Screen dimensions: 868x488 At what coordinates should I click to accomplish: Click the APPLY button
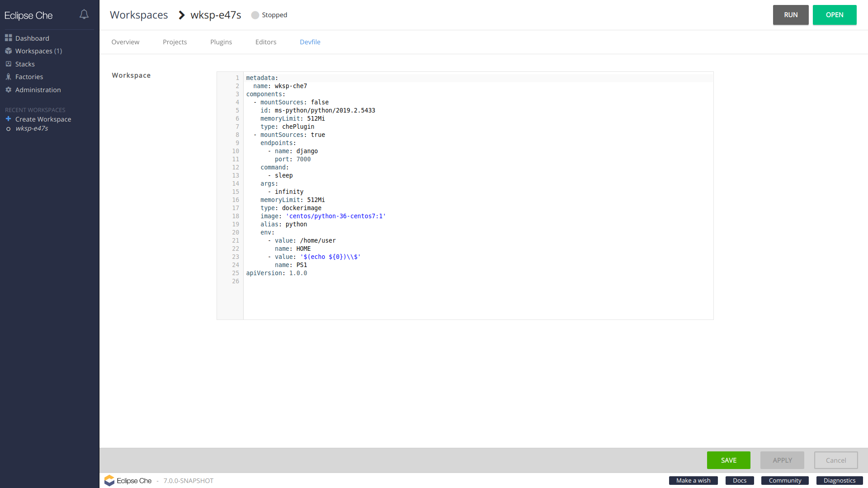[782, 460]
